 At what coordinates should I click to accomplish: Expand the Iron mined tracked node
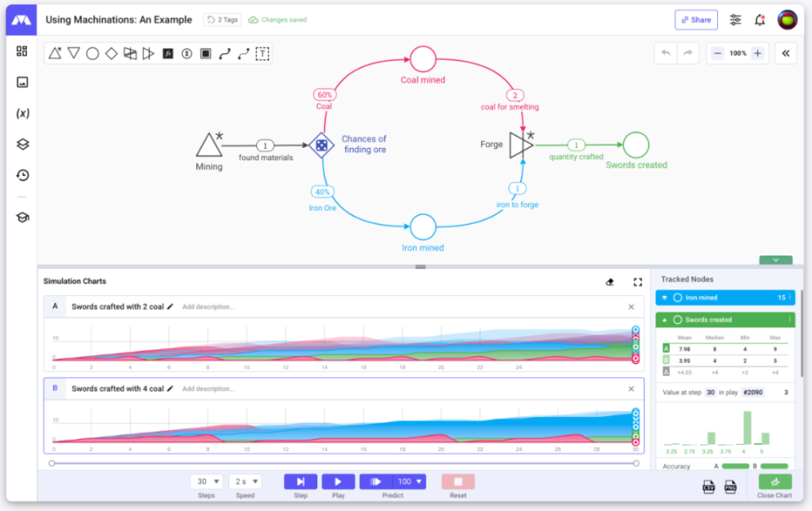click(665, 298)
